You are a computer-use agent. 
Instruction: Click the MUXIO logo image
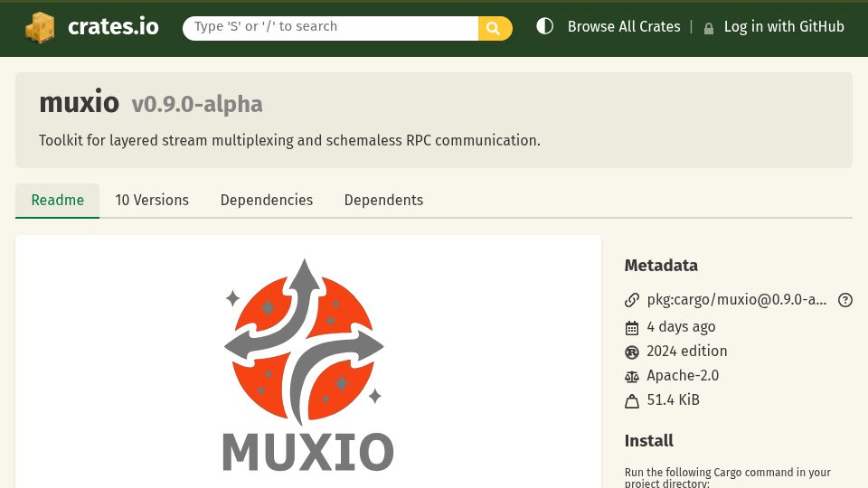click(x=307, y=365)
